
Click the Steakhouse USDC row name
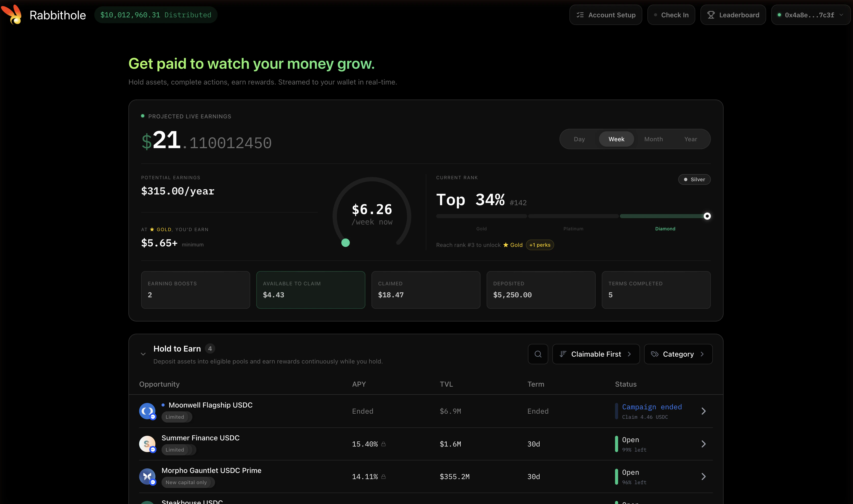192,502
